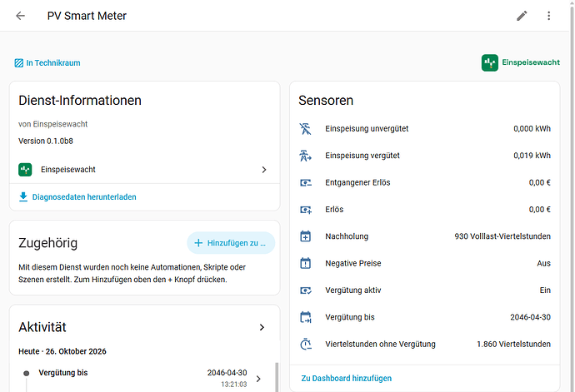Edit device settings with the pencil icon
Viewport: 575px width, 392px height.
pyautogui.click(x=522, y=16)
